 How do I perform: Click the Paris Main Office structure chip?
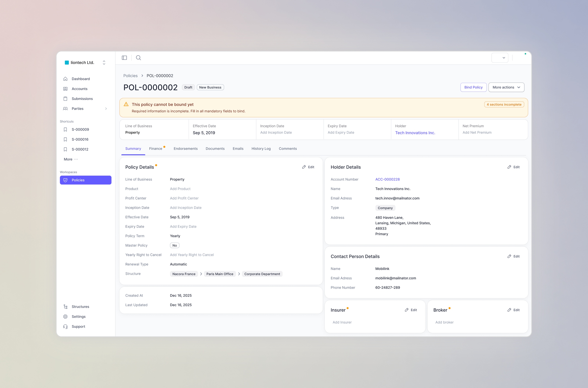pyautogui.click(x=220, y=274)
